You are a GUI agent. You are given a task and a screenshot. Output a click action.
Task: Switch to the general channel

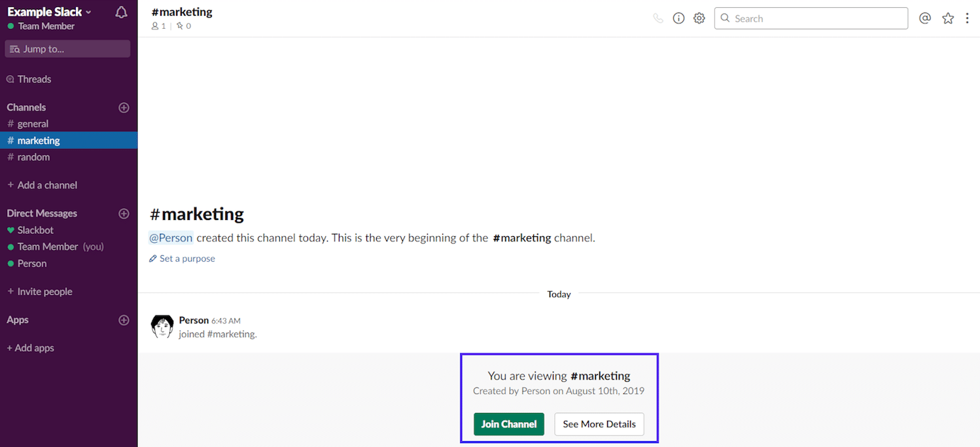pos(33,124)
